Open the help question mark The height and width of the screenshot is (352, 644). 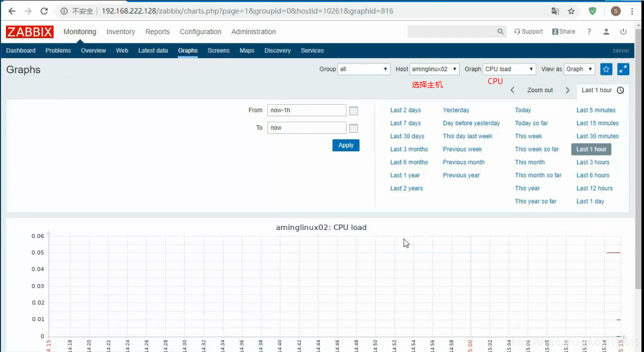(589, 31)
